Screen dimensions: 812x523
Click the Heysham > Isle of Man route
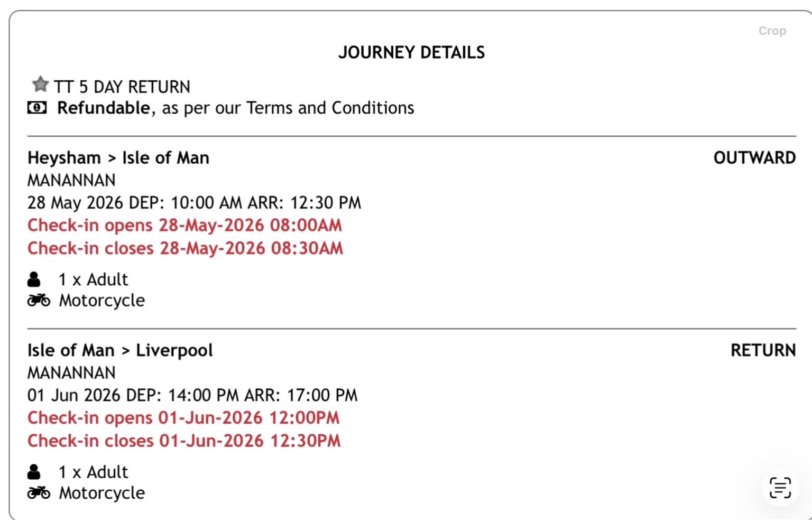coord(118,157)
